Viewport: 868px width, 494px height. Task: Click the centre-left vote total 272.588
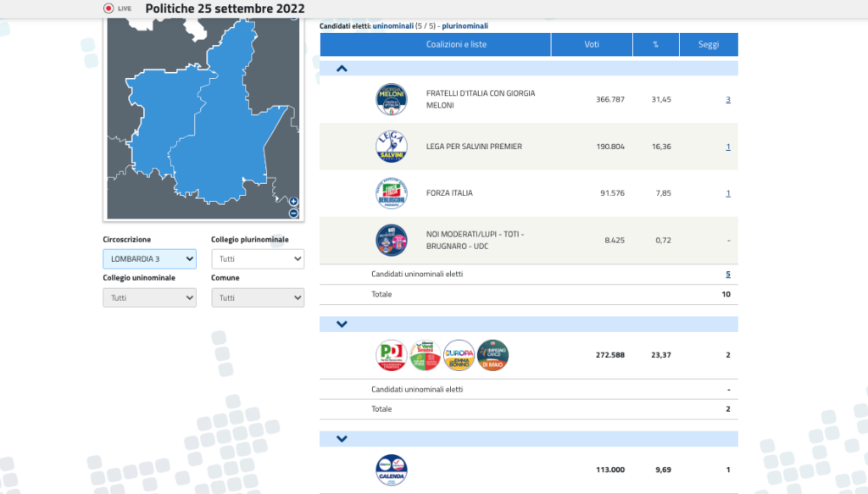pyautogui.click(x=610, y=355)
